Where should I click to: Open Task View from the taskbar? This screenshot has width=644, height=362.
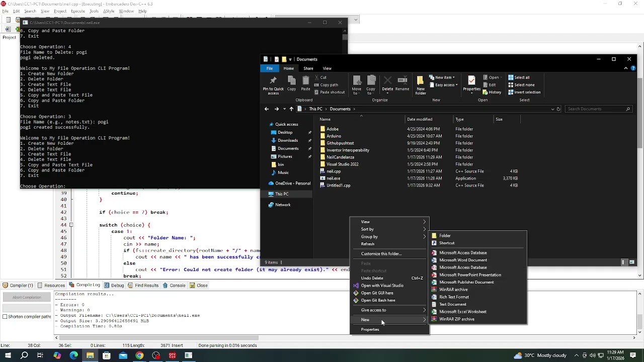40,355
